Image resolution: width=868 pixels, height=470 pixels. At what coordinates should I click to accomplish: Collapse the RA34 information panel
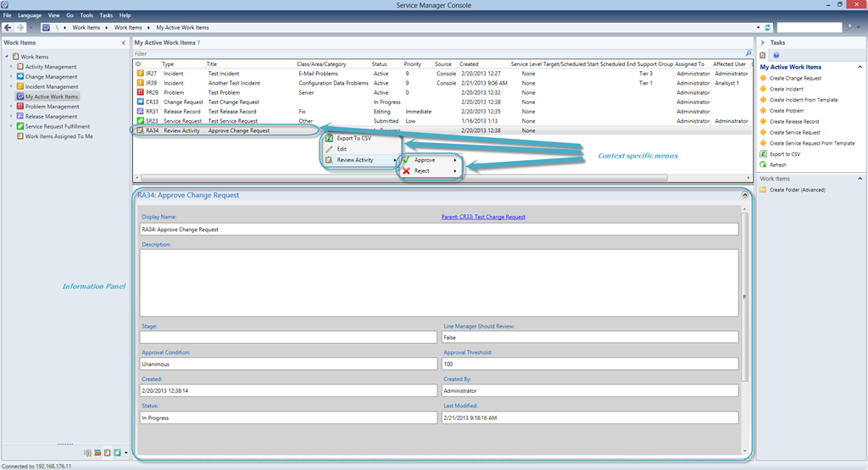click(x=744, y=195)
